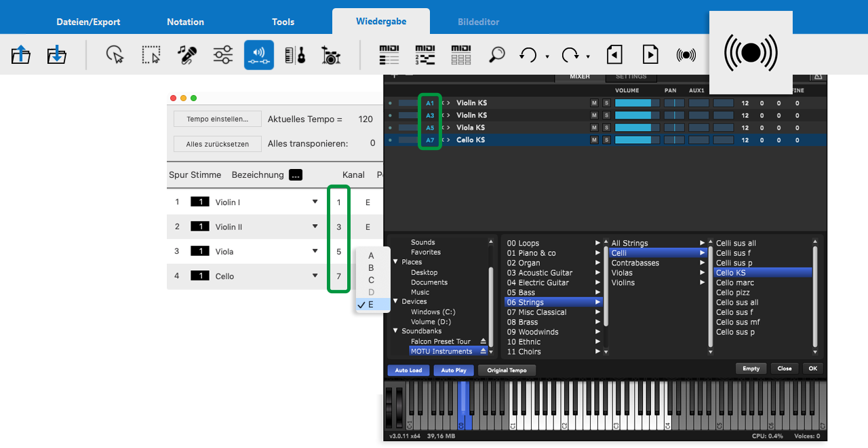Toggle the Auto Play button
This screenshot has height=448, width=868.
coord(454,371)
